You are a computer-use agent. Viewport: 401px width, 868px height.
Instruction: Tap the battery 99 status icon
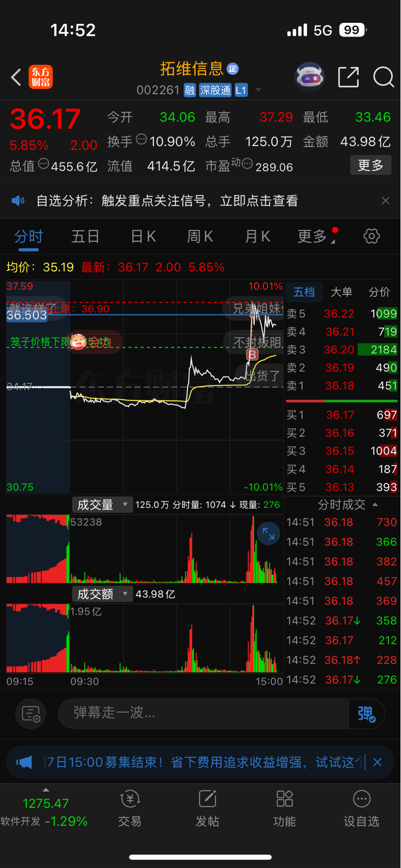[353, 30]
